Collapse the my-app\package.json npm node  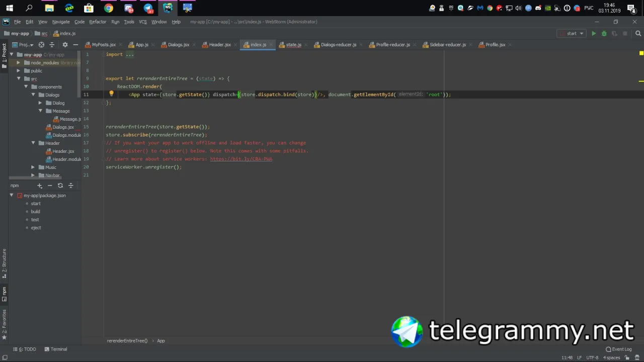[12, 196]
